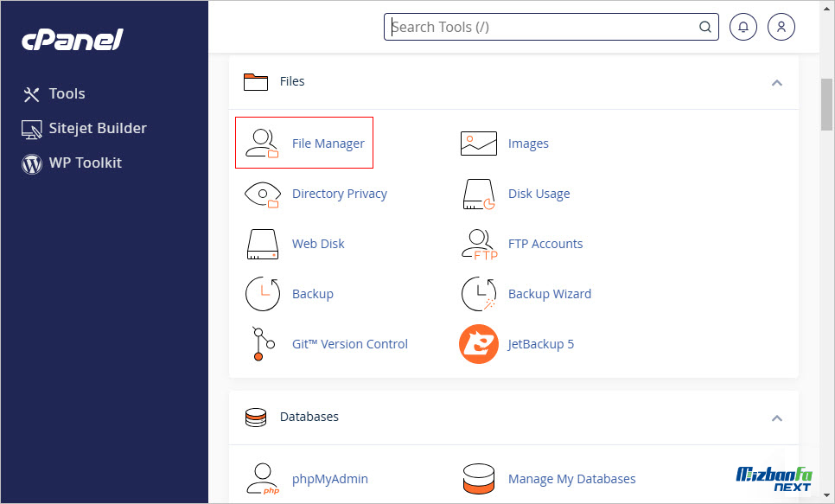Click the Git Version Control icon
The height and width of the screenshot is (504, 835).
tap(263, 344)
